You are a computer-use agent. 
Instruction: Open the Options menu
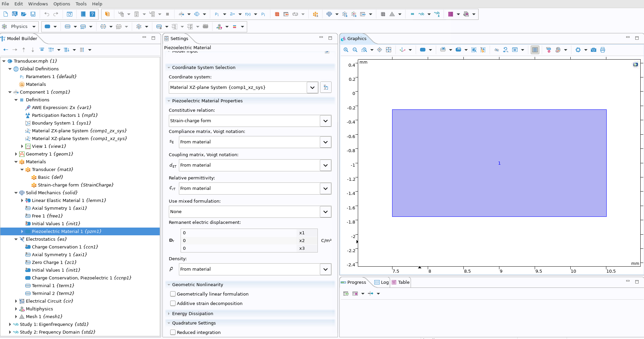tap(62, 4)
